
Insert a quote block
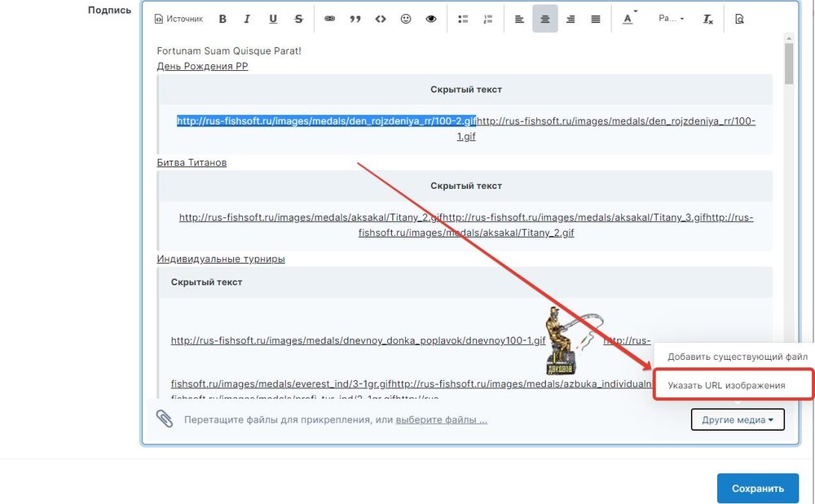pos(355,19)
